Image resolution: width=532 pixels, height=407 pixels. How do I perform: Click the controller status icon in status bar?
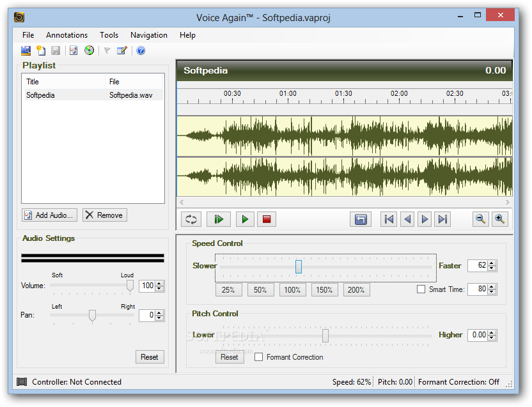(x=22, y=382)
